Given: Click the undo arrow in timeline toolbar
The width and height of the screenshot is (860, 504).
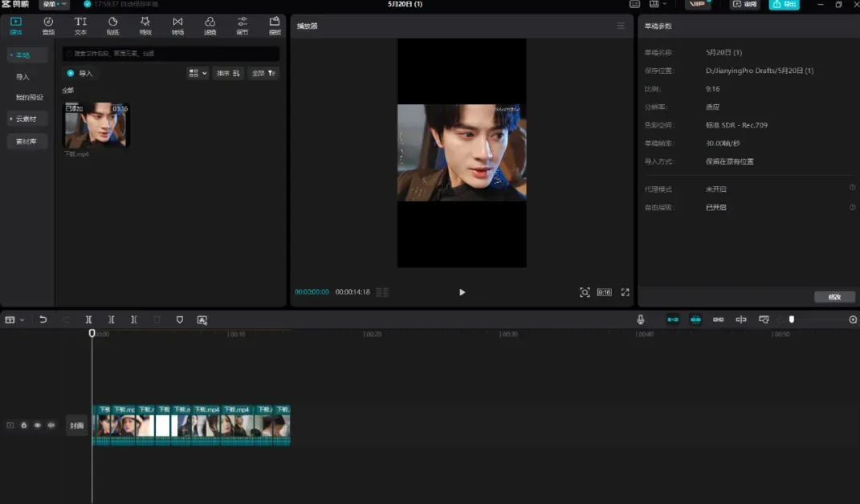Looking at the screenshot, I should 43,319.
